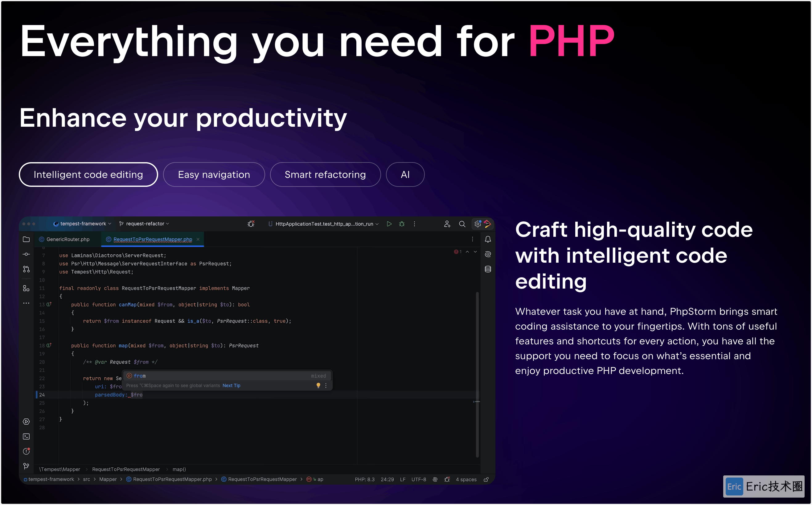Open more run actions menu in toolbar

pyautogui.click(x=414, y=224)
